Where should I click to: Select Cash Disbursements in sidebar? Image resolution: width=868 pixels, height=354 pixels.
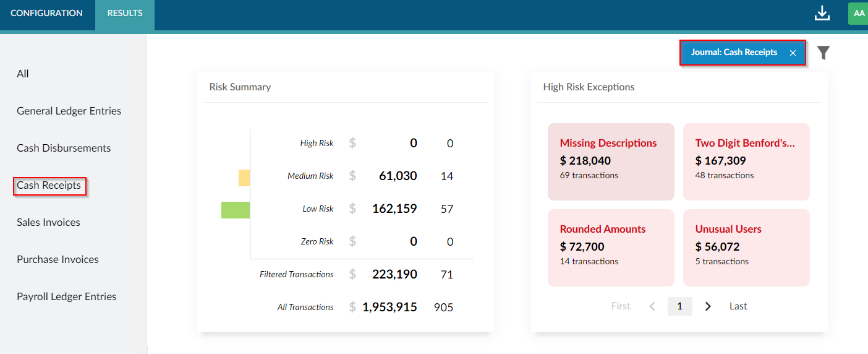64,148
